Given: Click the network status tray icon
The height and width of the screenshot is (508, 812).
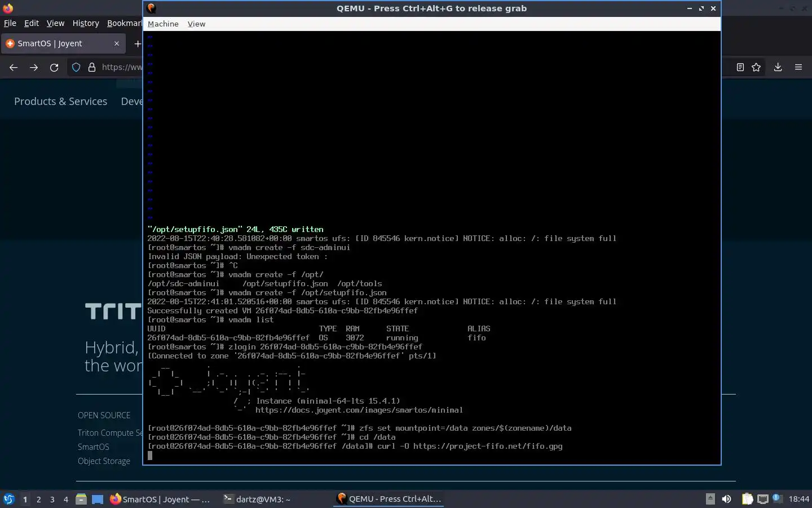Looking at the screenshot, I should pyautogui.click(x=762, y=499).
